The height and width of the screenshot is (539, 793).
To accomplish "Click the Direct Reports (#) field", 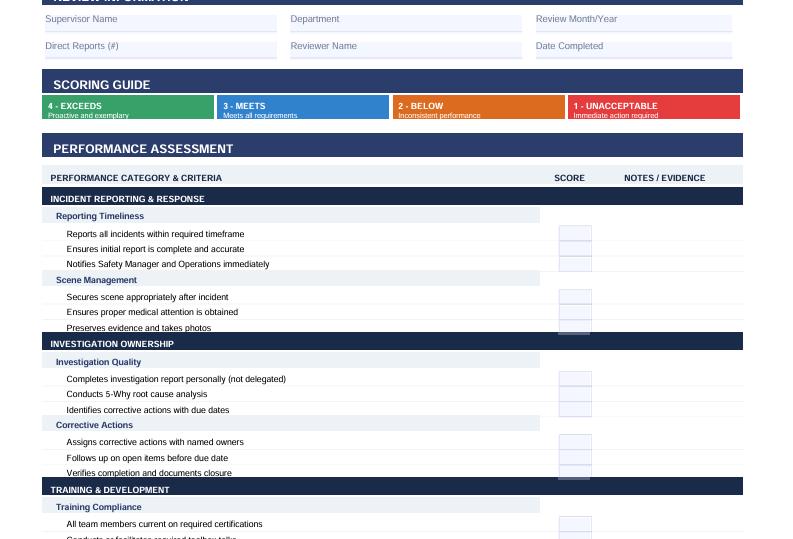I will (160, 50).
